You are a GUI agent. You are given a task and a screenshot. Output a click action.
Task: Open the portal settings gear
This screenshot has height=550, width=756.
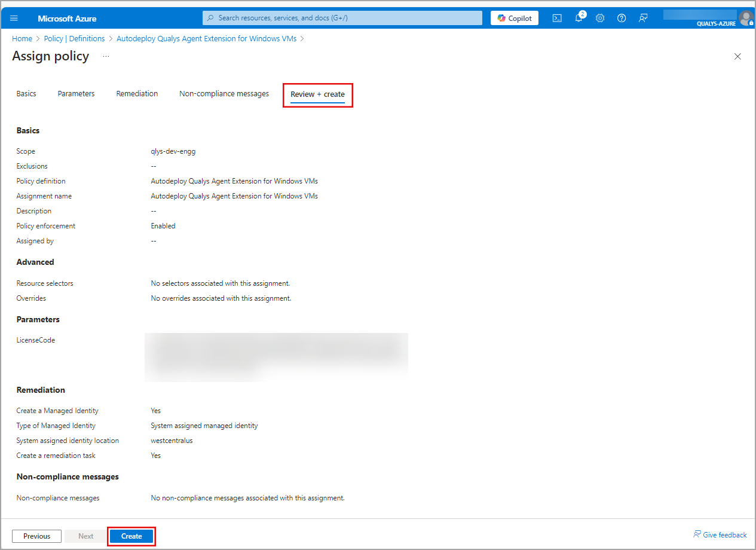(x=599, y=18)
